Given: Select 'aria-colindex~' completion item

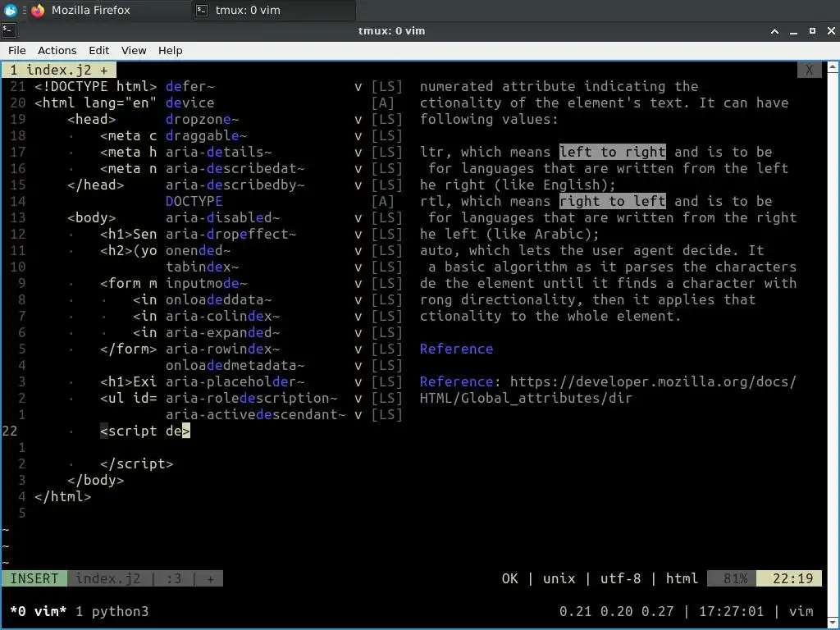Looking at the screenshot, I should click(222, 316).
